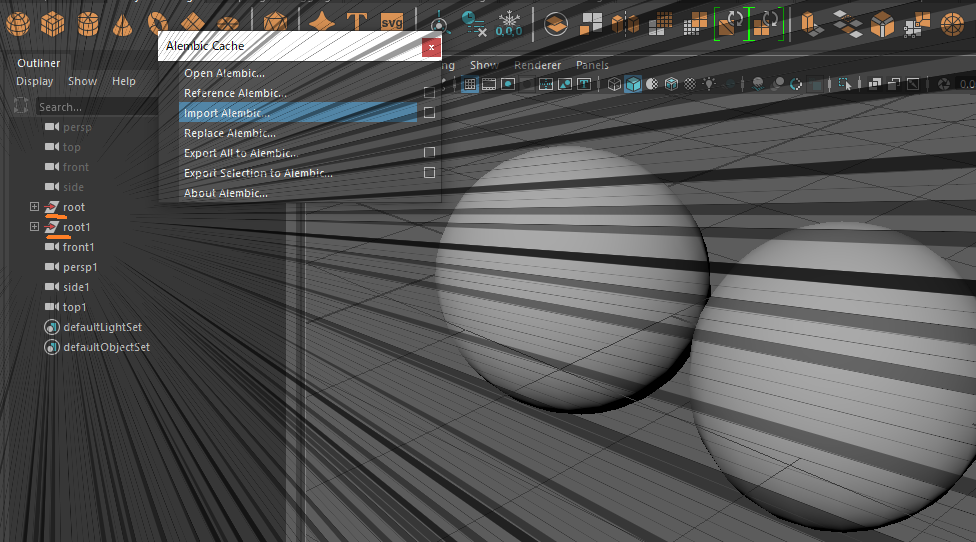Select the root1 item in Outliner

(x=76, y=227)
